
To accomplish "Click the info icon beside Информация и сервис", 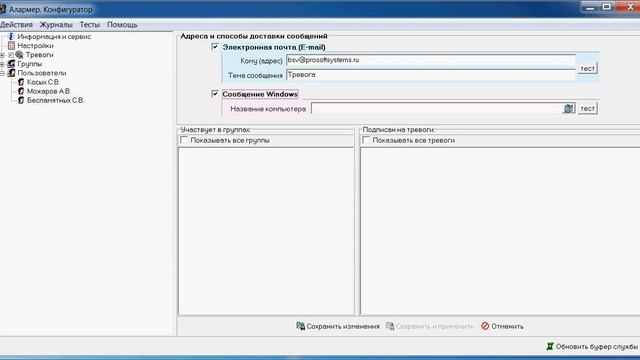I will pyautogui.click(x=11, y=36).
